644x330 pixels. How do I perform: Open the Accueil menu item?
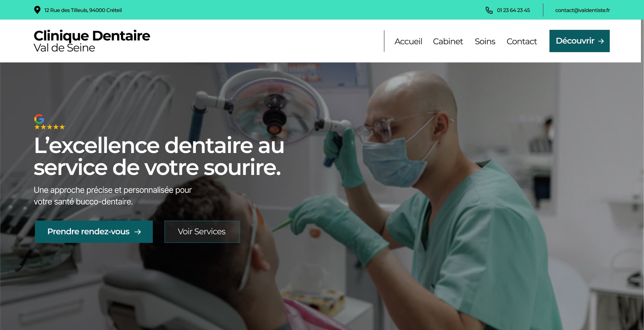click(408, 41)
